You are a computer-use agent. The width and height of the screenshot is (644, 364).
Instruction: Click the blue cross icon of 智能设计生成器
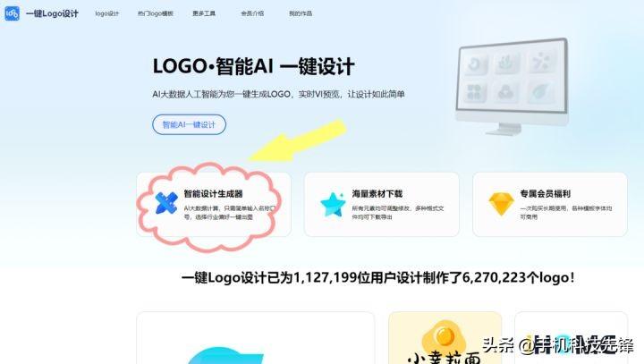(166, 203)
